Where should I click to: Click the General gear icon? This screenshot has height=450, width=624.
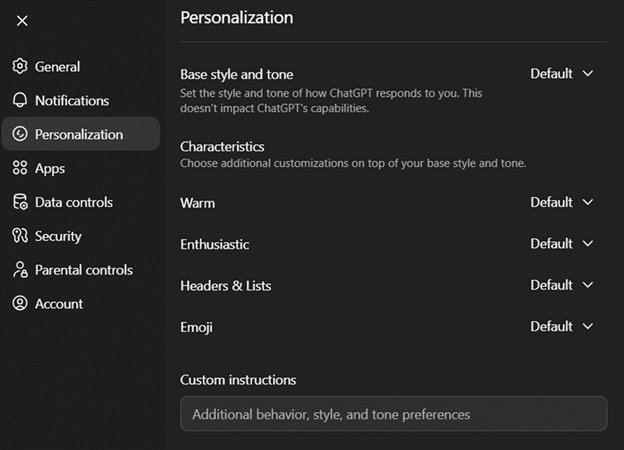point(20,66)
